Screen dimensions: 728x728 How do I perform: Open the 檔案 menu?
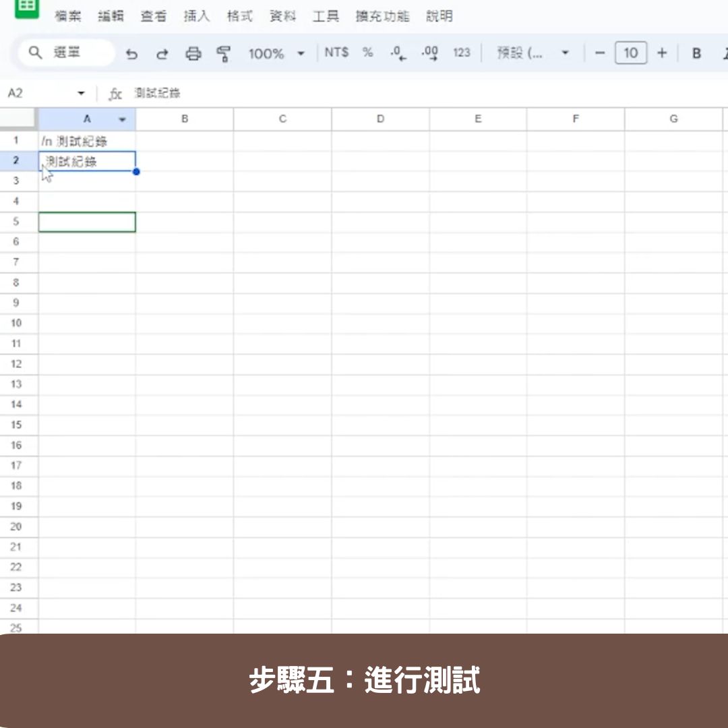coord(68,16)
